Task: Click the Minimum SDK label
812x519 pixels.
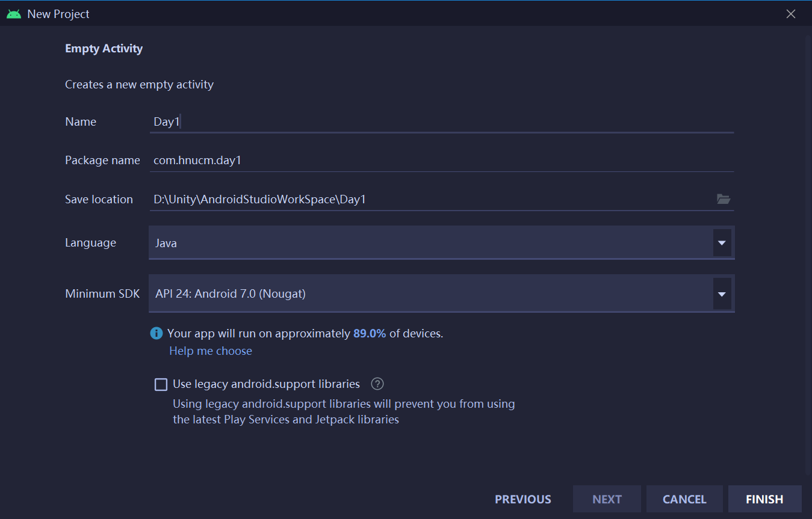Action: point(102,294)
